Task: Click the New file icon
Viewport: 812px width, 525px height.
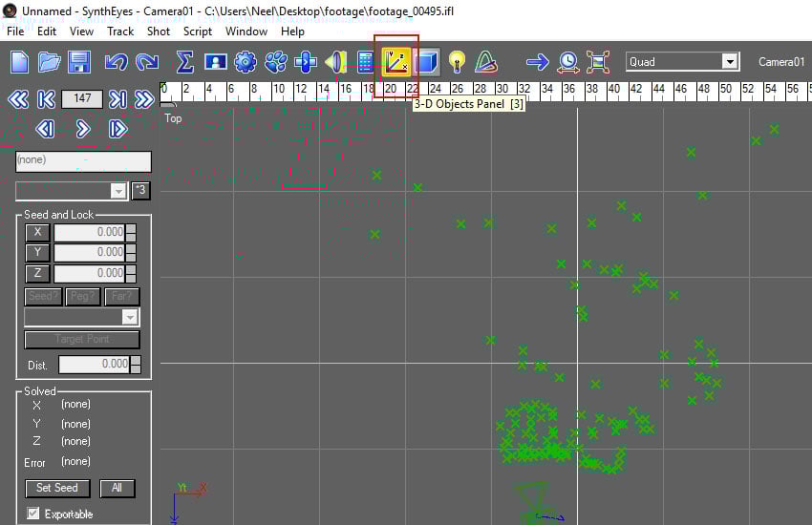Action: (20, 62)
